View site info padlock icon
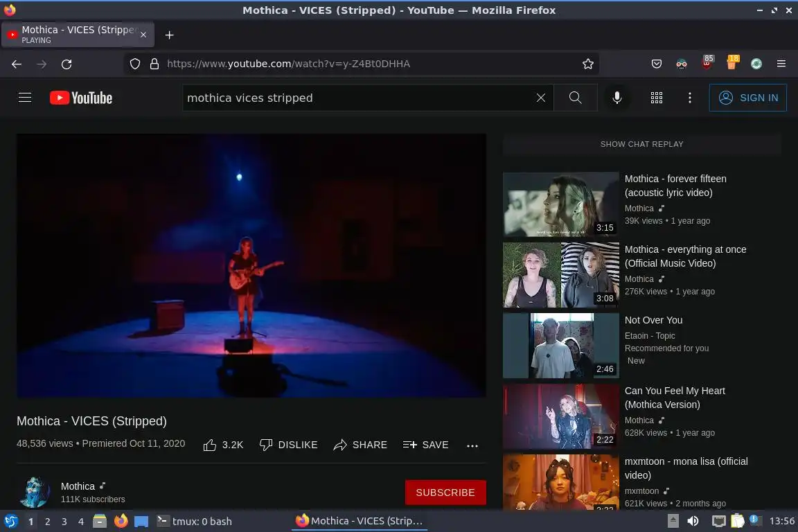Viewport: 798px width, 532px height. 154,64
